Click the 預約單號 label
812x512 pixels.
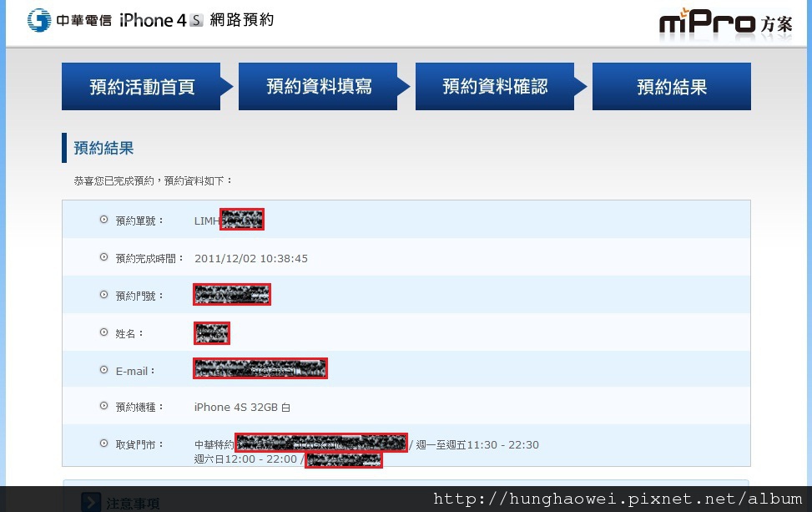click(x=139, y=221)
